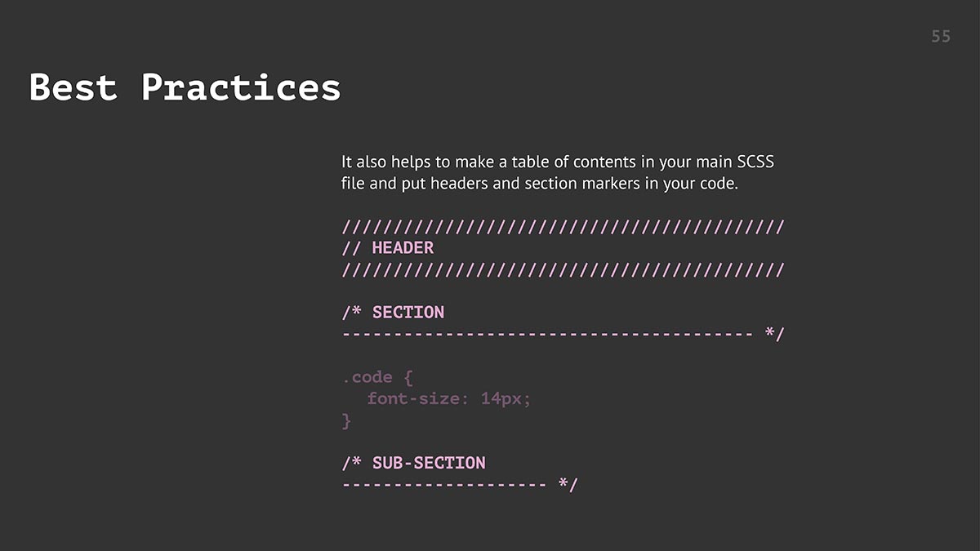
Task: Click the Best Practices slide title
Action: [x=185, y=87]
